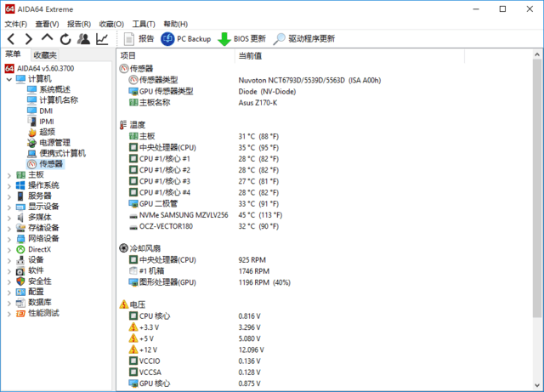Click the 冷却风扇 fan section icon

pos(123,248)
